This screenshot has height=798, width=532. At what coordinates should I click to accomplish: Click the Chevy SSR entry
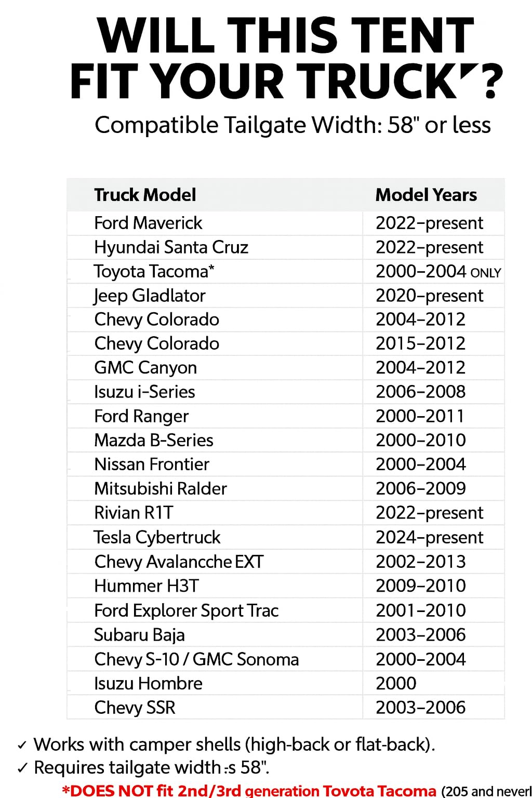(135, 708)
